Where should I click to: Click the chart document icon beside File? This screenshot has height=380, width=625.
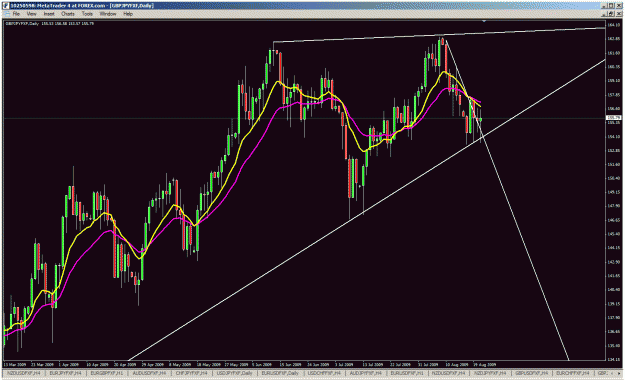(6, 14)
